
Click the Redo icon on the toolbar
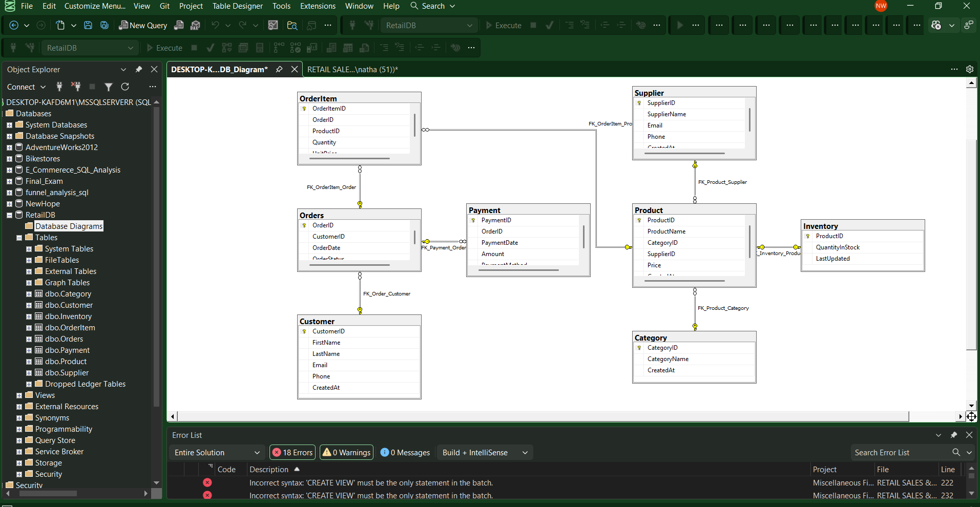pos(241,25)
